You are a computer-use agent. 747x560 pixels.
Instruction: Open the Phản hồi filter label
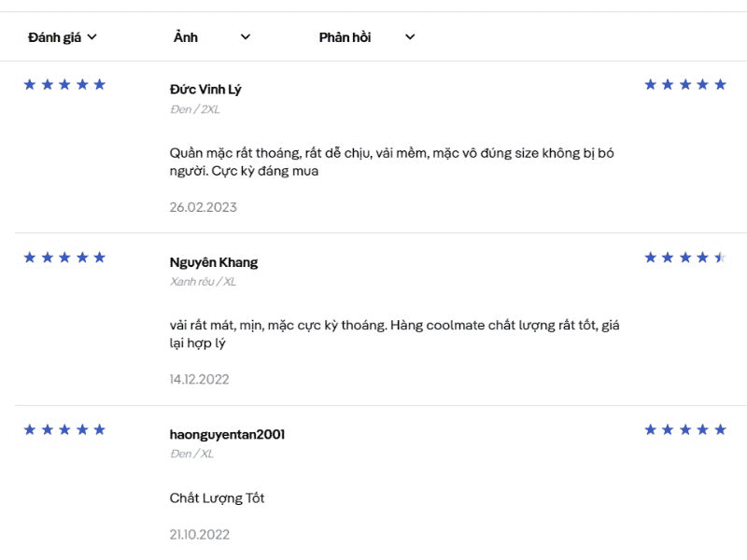pyautogui.click(x=345, y=37)
